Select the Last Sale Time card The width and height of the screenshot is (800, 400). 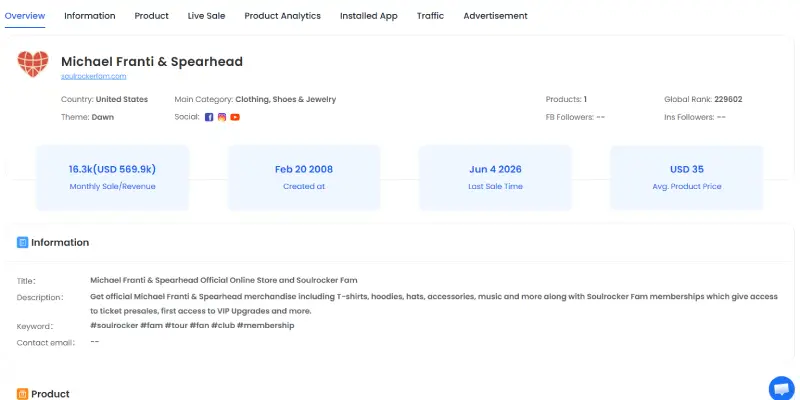tap(495, 178)
